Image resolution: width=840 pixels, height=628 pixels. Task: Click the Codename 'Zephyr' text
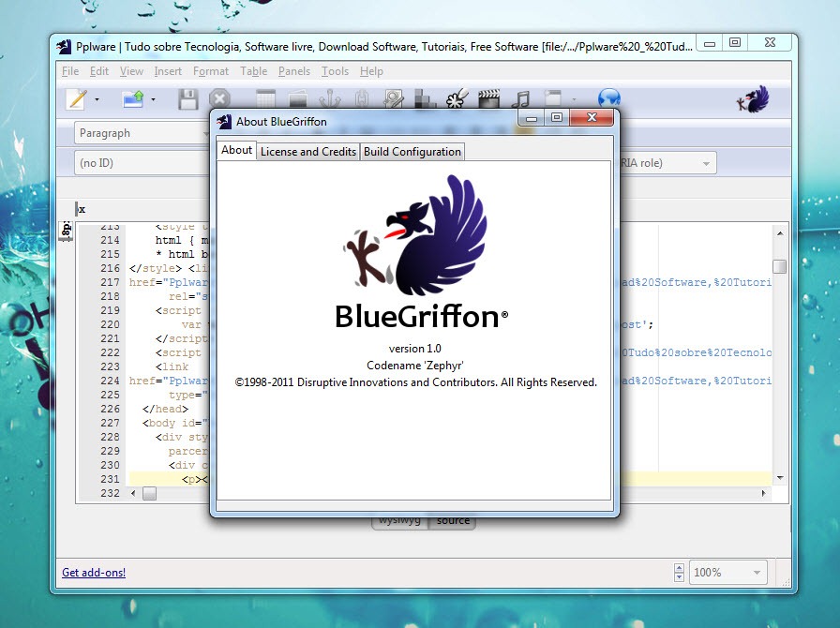click(414, 366)
